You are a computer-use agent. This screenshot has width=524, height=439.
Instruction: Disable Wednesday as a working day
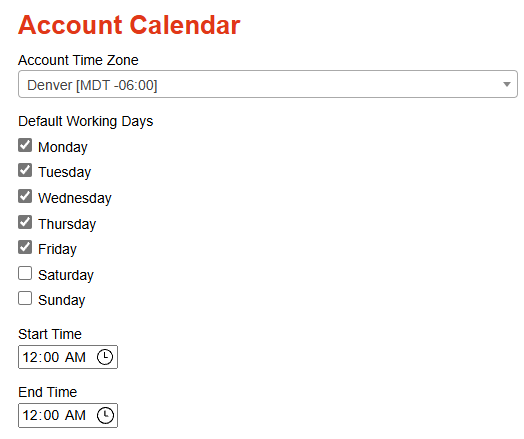pos(25,196)
